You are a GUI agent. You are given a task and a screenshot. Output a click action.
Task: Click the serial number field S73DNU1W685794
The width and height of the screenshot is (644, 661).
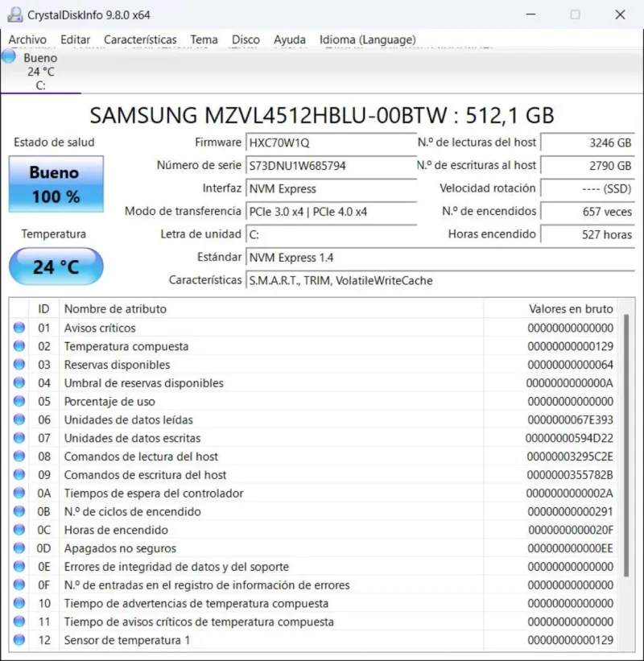[332, 166]
